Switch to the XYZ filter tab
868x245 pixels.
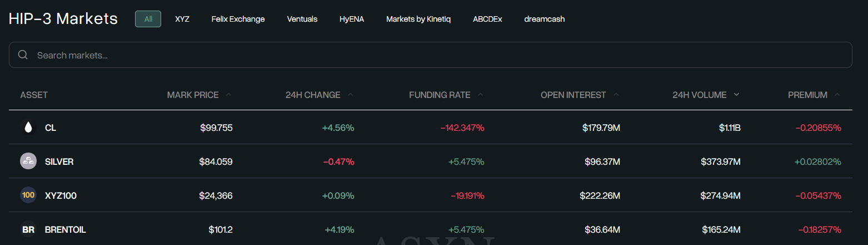pos(182,19)
